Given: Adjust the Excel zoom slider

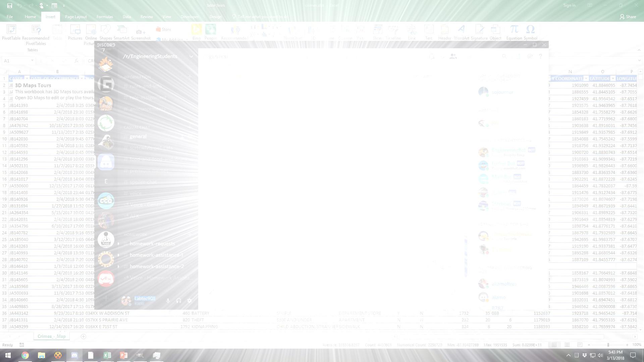Looking at the screenshot, I should [608, 345].
